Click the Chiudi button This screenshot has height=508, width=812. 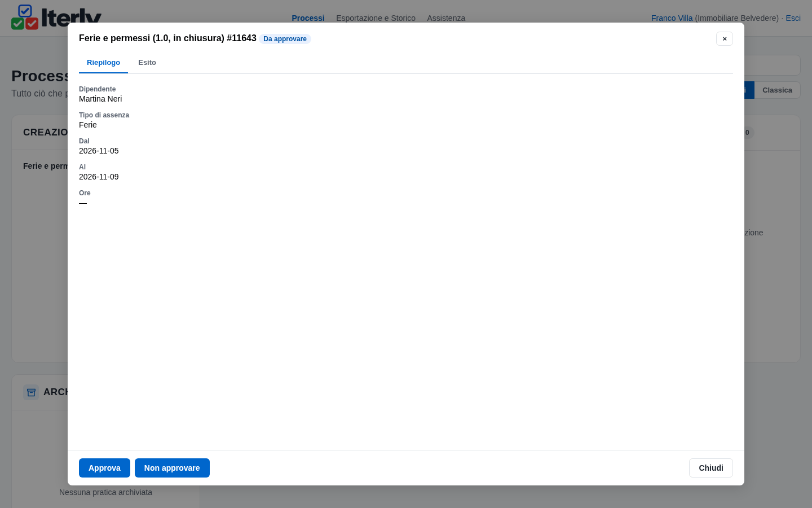710,468
